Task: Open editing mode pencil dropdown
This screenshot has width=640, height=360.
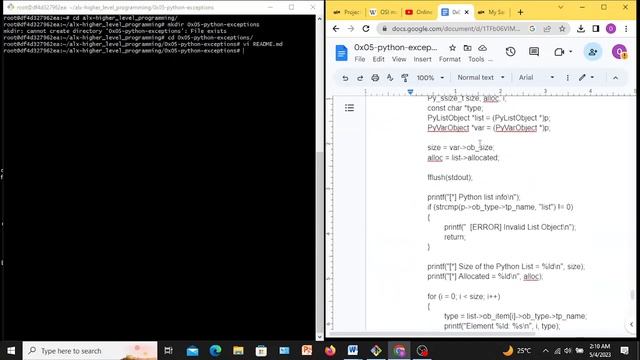Action: (587, 78)
